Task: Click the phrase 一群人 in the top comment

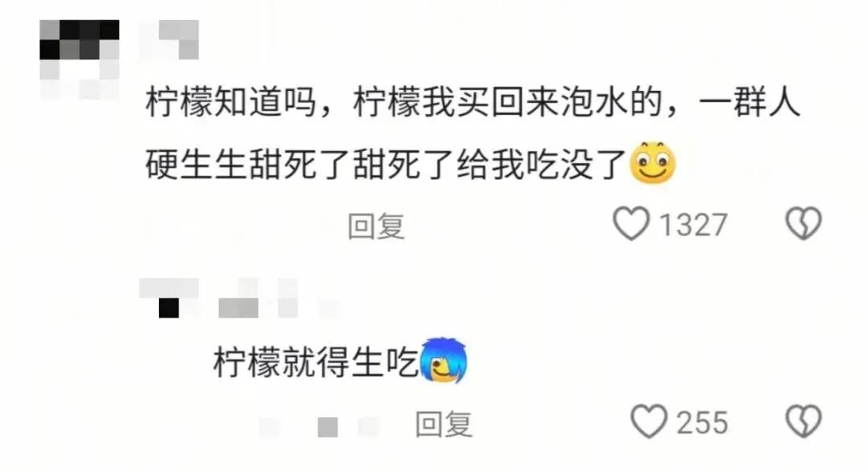Action: coord(750,103)
